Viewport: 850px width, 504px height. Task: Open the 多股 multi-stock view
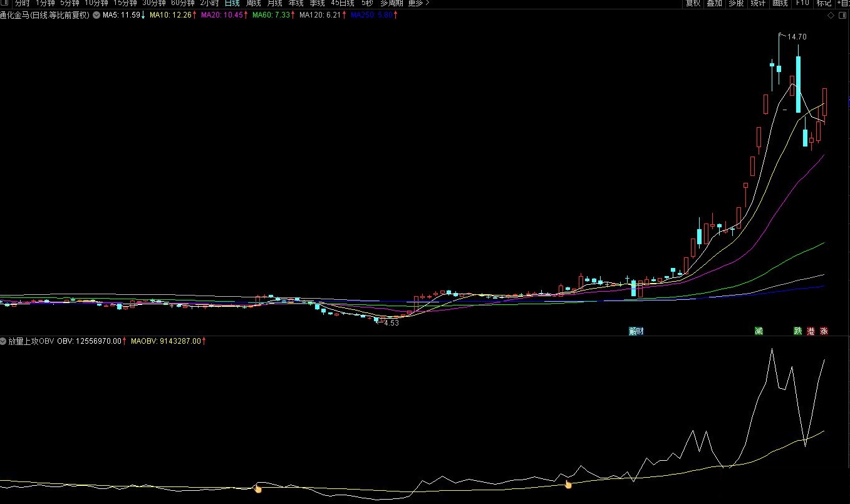736,3
